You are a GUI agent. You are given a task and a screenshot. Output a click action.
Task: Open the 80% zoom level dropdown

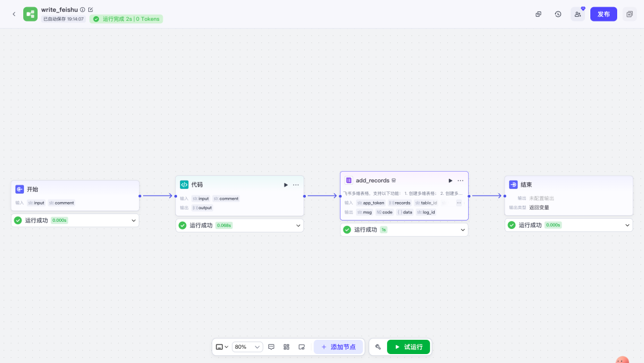coord(247,347)
